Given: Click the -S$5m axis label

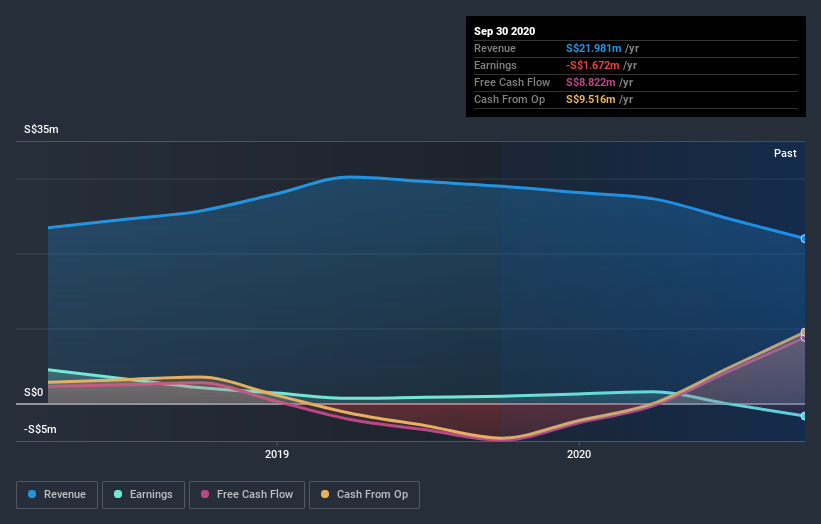Looking at the screenshot, I should [x=40, y=429].
